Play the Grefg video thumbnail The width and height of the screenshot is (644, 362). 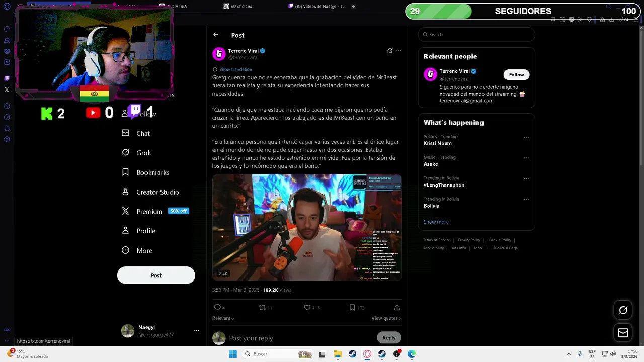click(x=307, y=227)
